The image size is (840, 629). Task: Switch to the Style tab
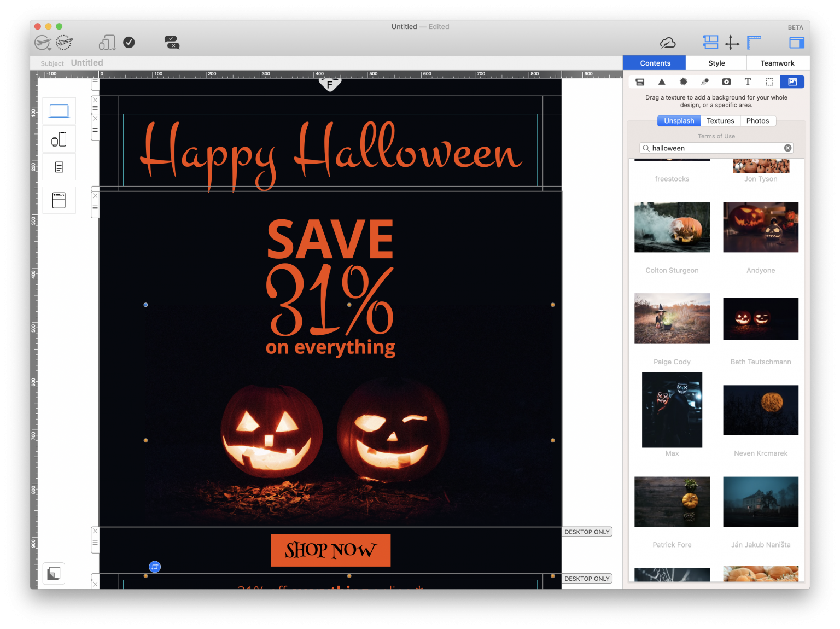point(716,63)
